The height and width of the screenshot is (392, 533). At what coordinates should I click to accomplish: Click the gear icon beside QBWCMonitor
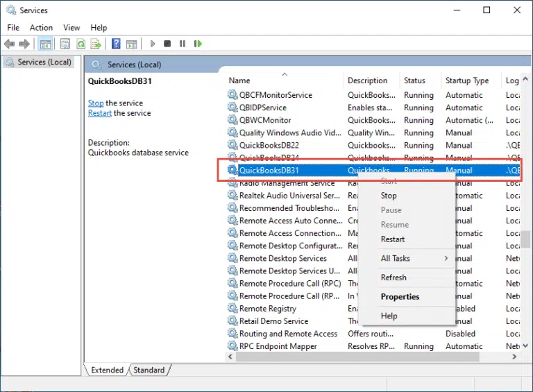point(232,120)
